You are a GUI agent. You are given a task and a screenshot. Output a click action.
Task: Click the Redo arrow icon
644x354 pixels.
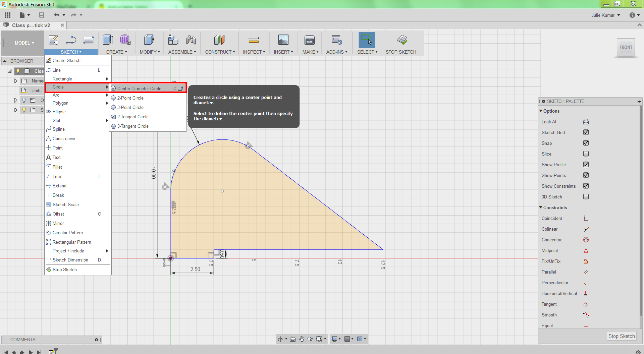click(74, 15)
